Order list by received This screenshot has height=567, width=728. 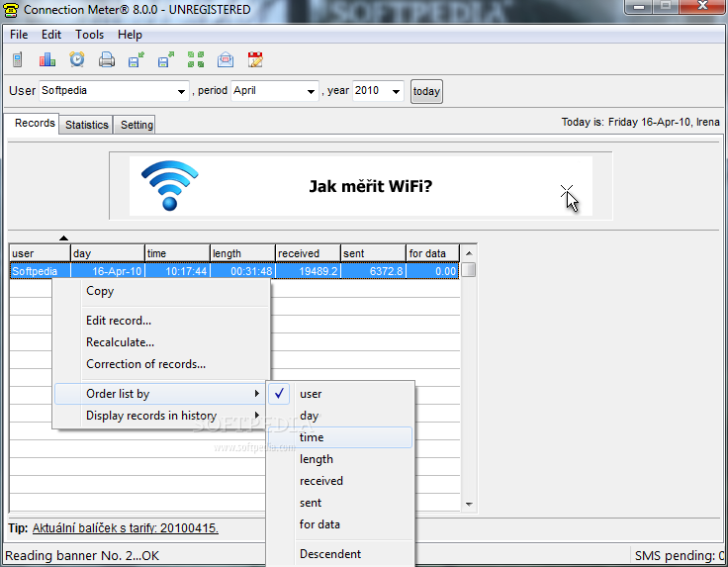340,481
